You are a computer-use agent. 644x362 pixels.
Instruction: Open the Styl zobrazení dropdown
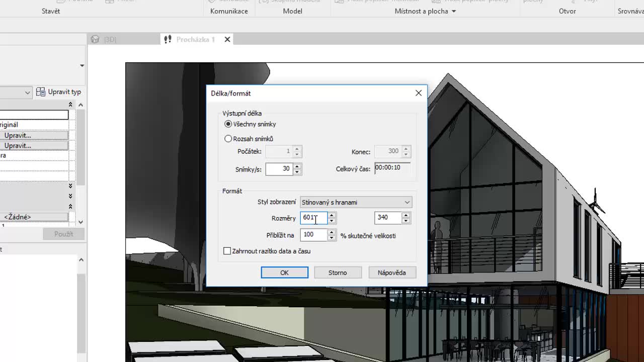coord(356,202)
